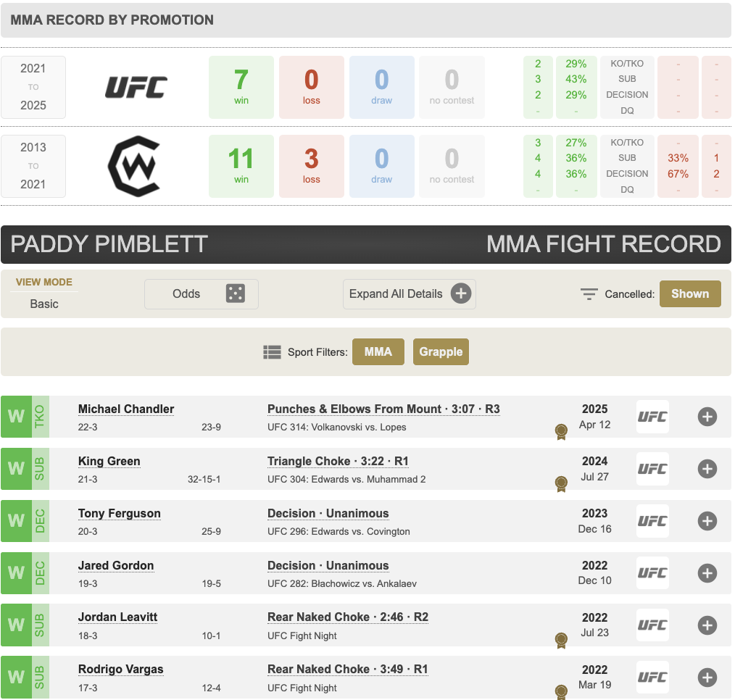Click award ribbon in Rodrigo Vargas row
735x700 pixels.
pyautogui.click(x=561, y=692)
